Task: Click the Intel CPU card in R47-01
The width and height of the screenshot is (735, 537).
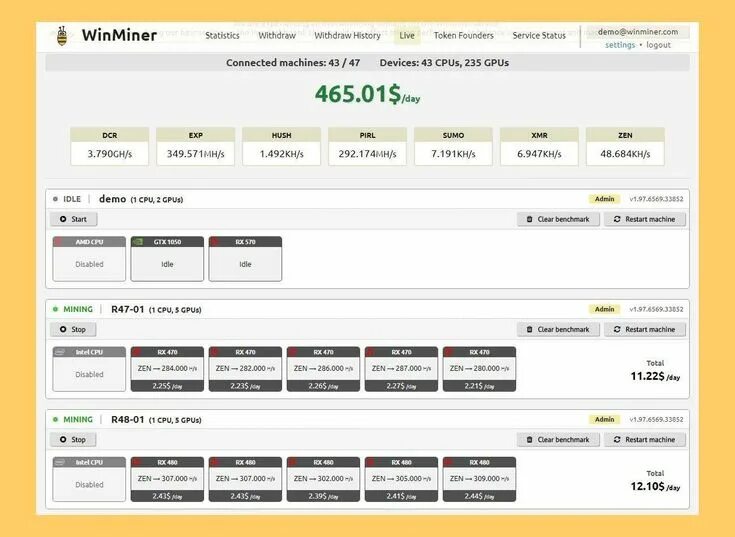Action: point(89,369)
